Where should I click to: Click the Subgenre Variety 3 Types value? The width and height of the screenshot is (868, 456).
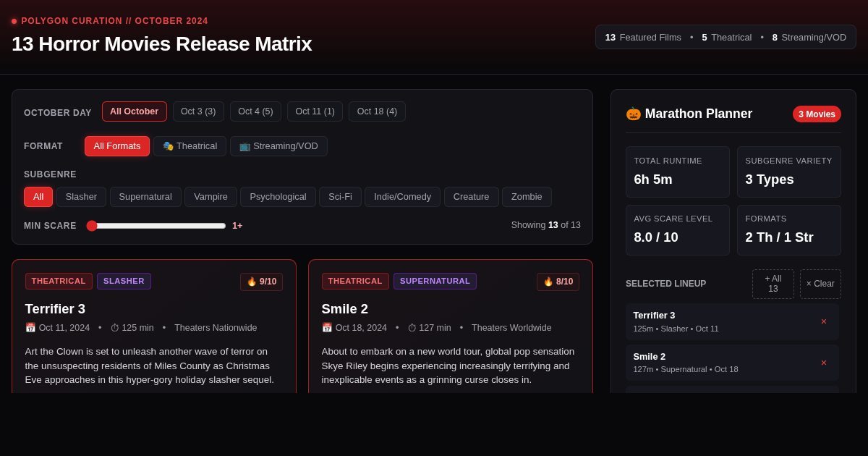click(x=770, y=180)
